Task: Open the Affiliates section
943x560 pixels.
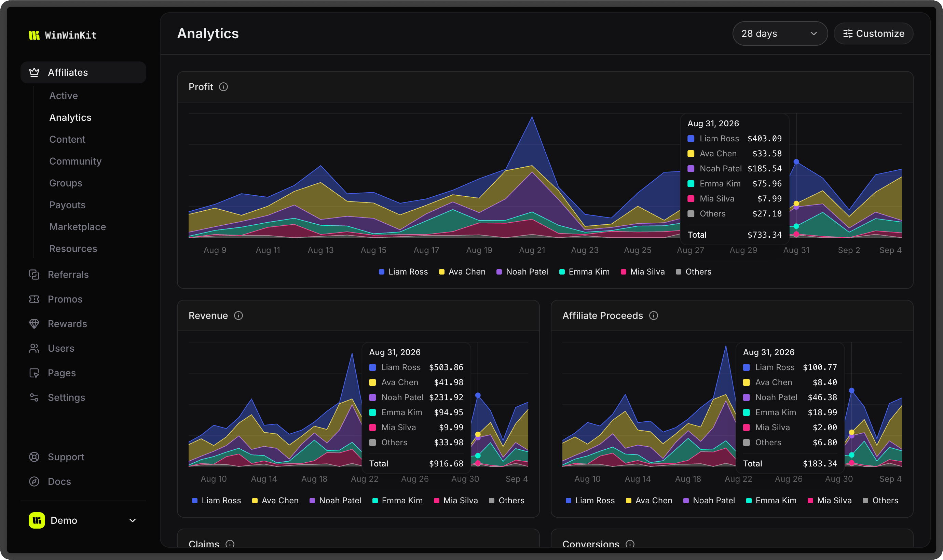Action: [x=83, y=72]
